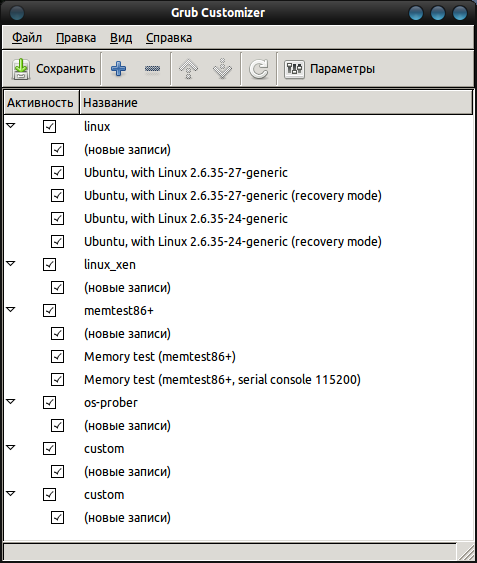Reload configuration with refresh icon
This screenshot has width=477, height=563.
[x=259, y=69]
